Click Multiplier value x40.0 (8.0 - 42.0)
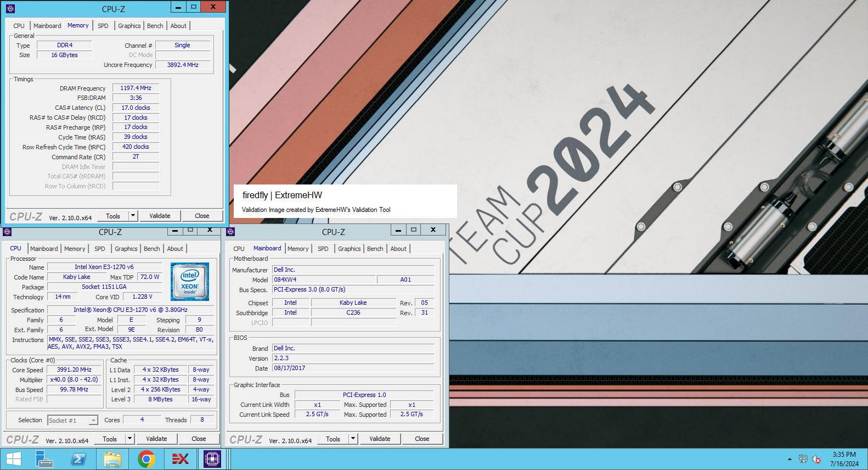Viewport: 868px width, 470px height. pyautogui.click(x=74, y=379)
